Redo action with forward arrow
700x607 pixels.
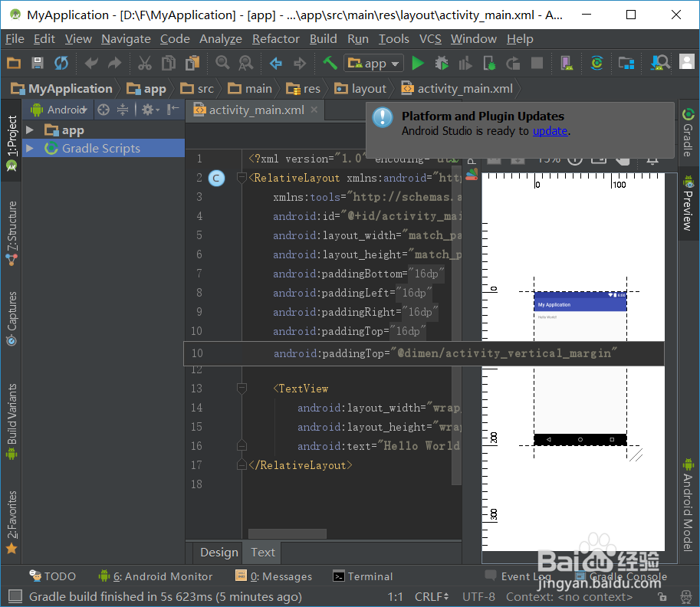click(115, 64)
